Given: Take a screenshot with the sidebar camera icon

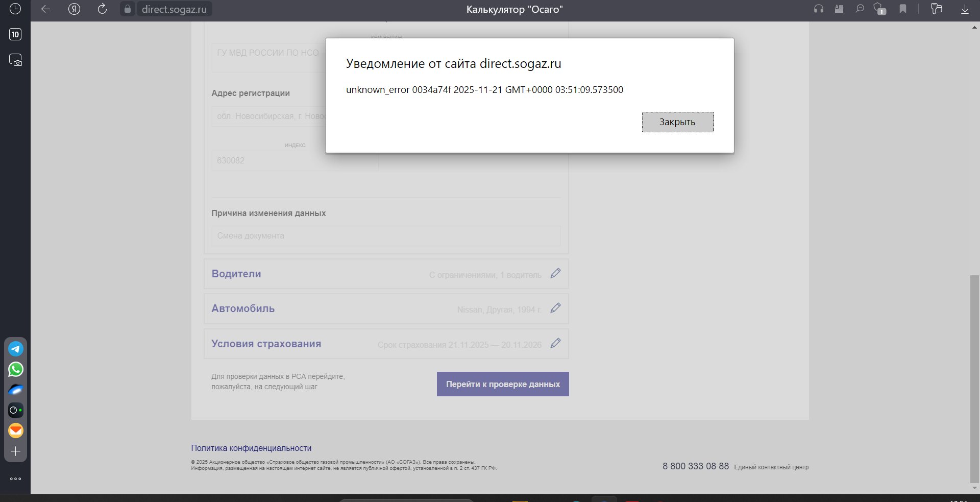Looking at the screenshot, I should point(15,60).
